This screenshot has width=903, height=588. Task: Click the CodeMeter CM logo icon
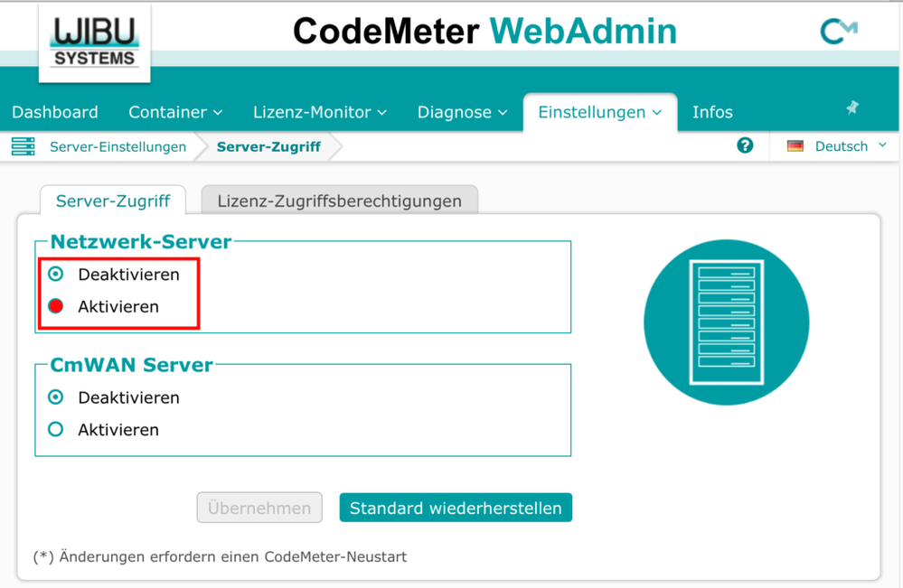[839, 32]
